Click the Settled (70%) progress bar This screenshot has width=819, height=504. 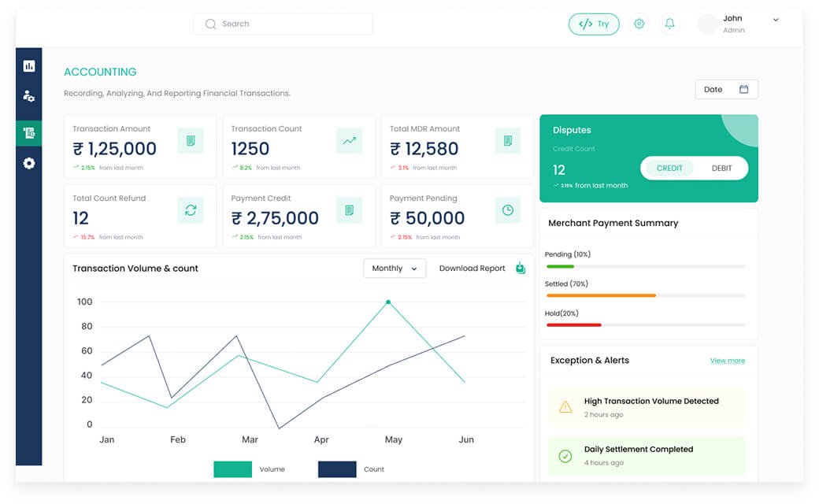[x=645, y=295]
